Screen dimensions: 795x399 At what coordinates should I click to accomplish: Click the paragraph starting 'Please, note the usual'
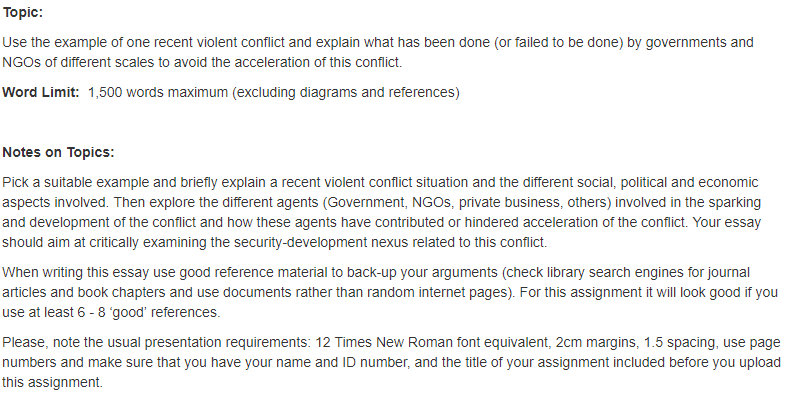coord(391,362)
